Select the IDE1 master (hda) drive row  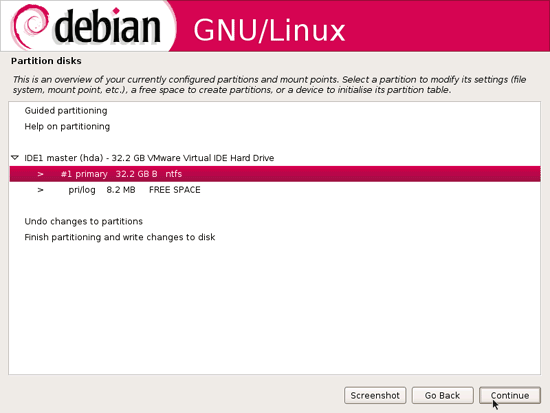(275, 158)
